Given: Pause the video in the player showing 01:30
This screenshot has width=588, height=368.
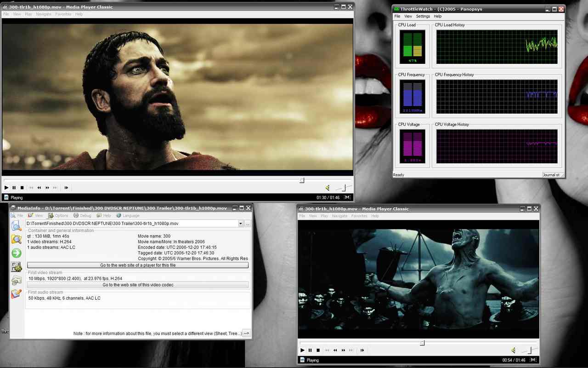Looking at the screenshot, I should [14, 188].
